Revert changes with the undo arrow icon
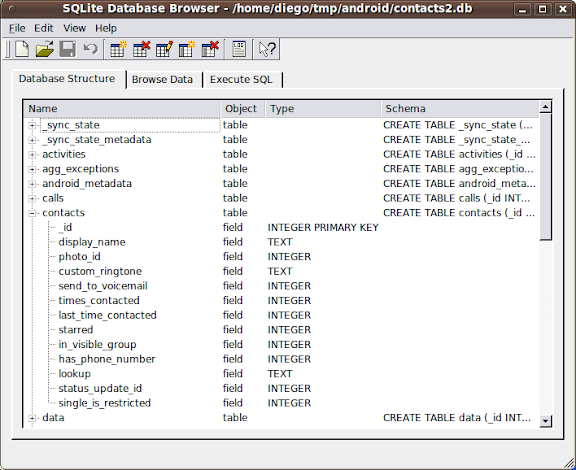576x470 pixels. tap(90, 49)
